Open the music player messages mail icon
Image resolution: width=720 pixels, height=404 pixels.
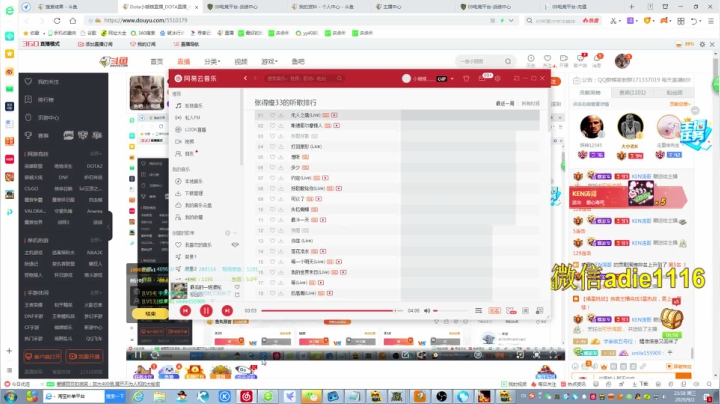482,79
